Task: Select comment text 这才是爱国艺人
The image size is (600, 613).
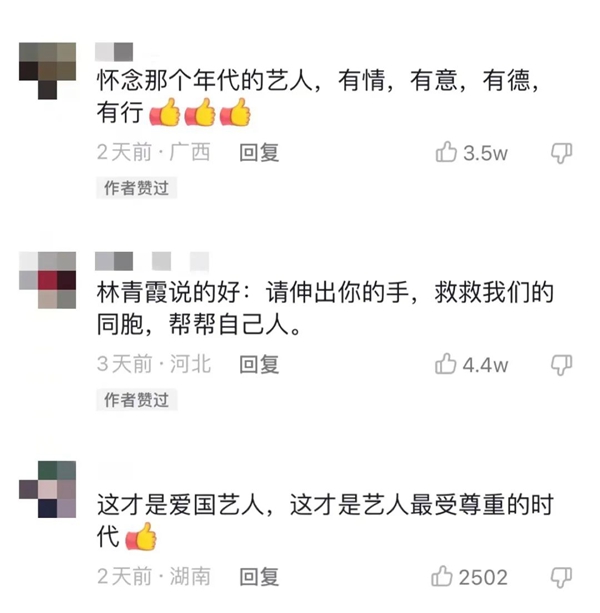Action: click(181, 505)
